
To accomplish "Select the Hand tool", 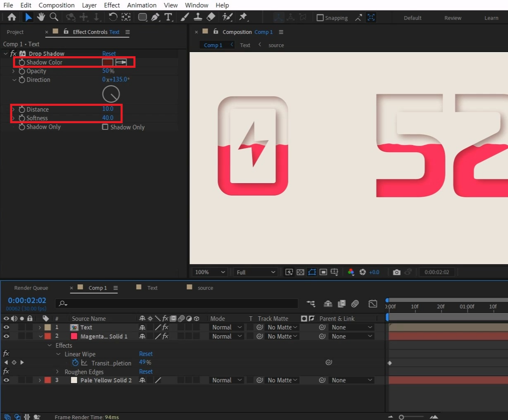I will click(41, 17).
